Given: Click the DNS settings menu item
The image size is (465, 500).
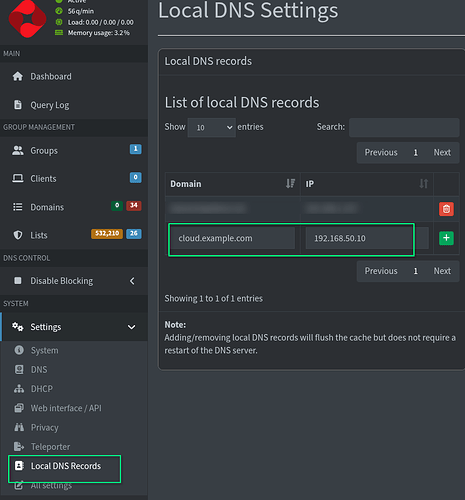Looking at the screenshot, I should coord(74,369).
